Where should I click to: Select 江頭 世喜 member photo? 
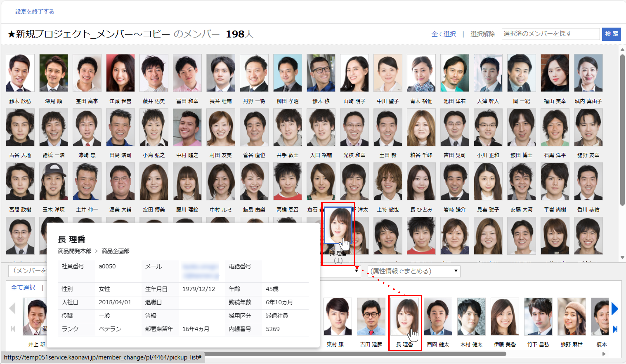(x=120, y=73)
